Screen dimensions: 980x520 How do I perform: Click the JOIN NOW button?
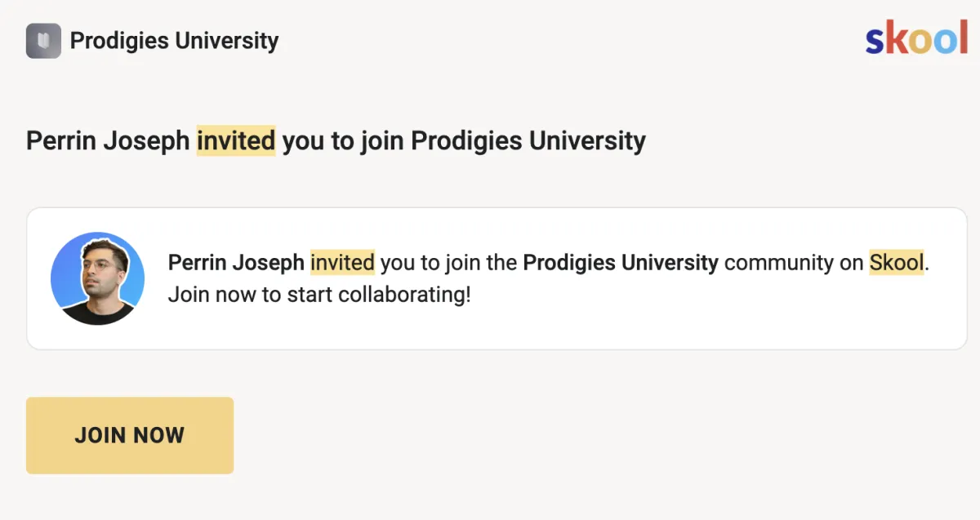tap(130, 435)
